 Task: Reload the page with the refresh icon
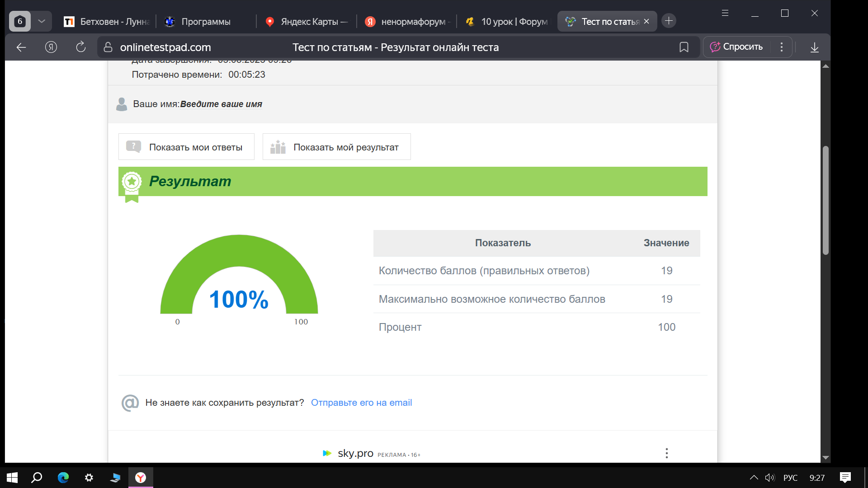coord(80,47)
